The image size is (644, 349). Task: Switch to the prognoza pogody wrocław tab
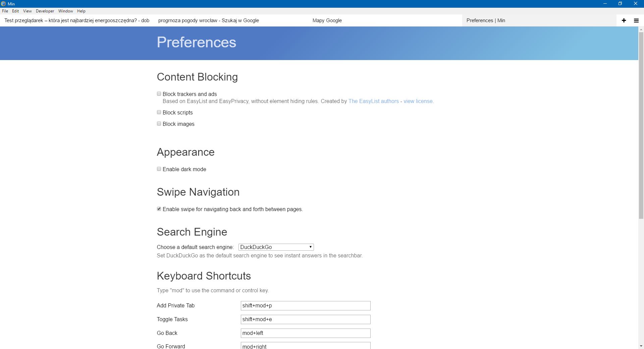tap(208, 20)
